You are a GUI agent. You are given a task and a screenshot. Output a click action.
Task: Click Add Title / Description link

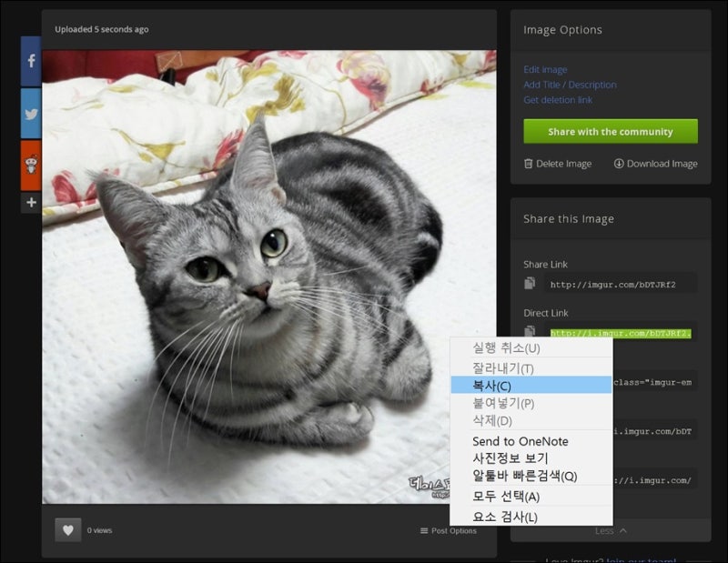570,85
